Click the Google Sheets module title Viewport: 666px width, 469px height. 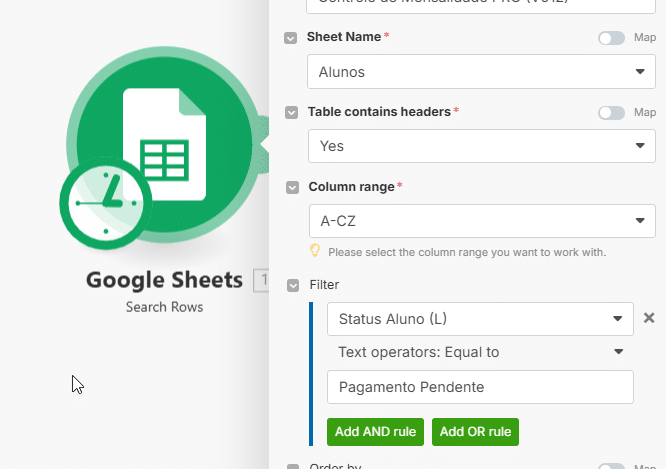164,280
